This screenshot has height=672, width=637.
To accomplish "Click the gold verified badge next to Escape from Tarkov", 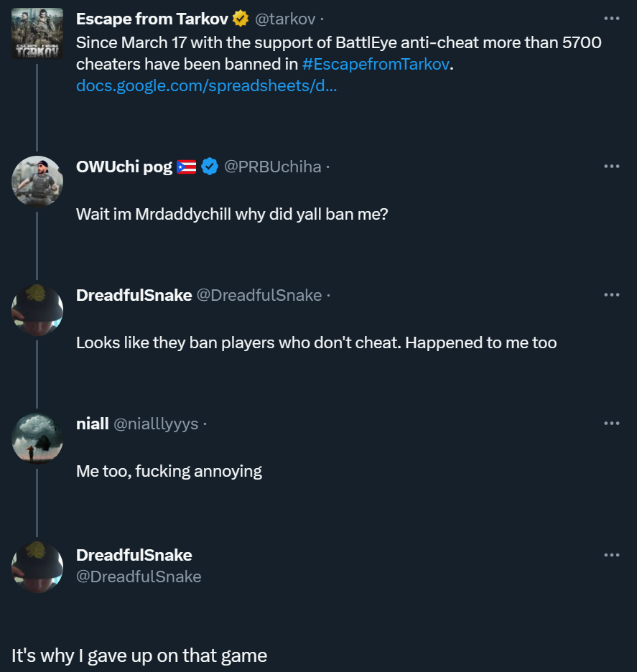I will coord(240,18).
